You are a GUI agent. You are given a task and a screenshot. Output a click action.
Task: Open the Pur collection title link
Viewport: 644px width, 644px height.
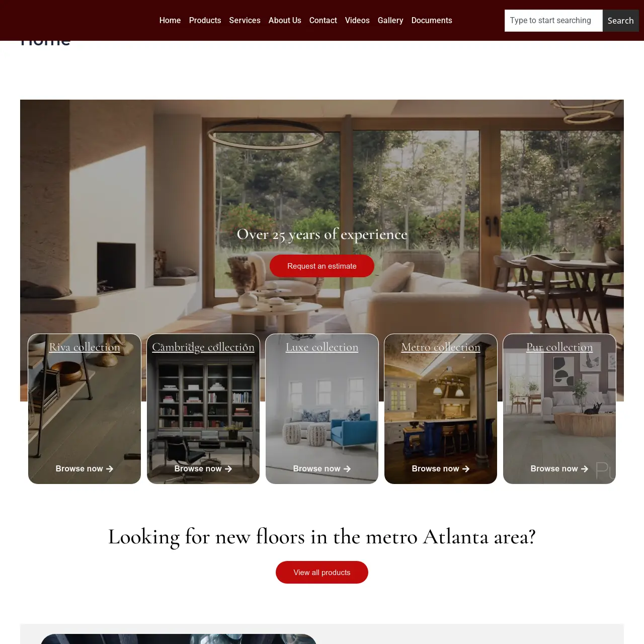559,347
